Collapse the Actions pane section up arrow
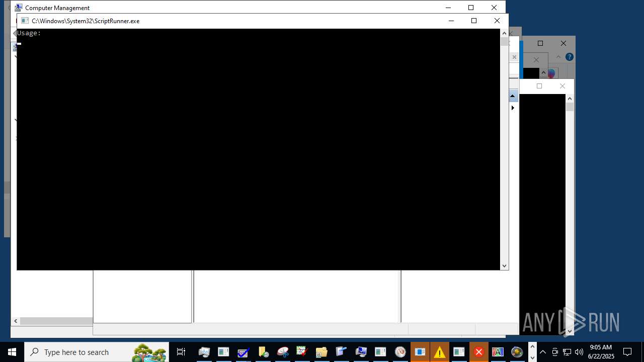This screenshot has width=644, height=362. pos(513,96)
